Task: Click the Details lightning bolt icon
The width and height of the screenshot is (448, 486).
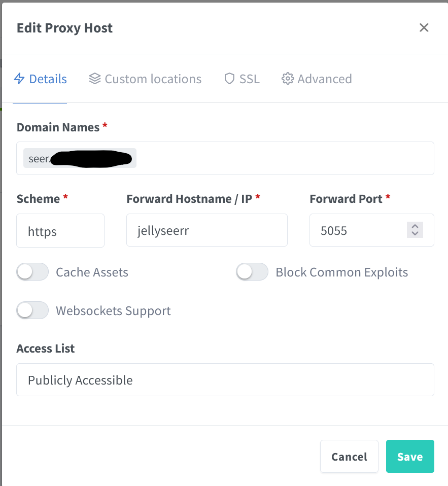Action: [19, 79]
